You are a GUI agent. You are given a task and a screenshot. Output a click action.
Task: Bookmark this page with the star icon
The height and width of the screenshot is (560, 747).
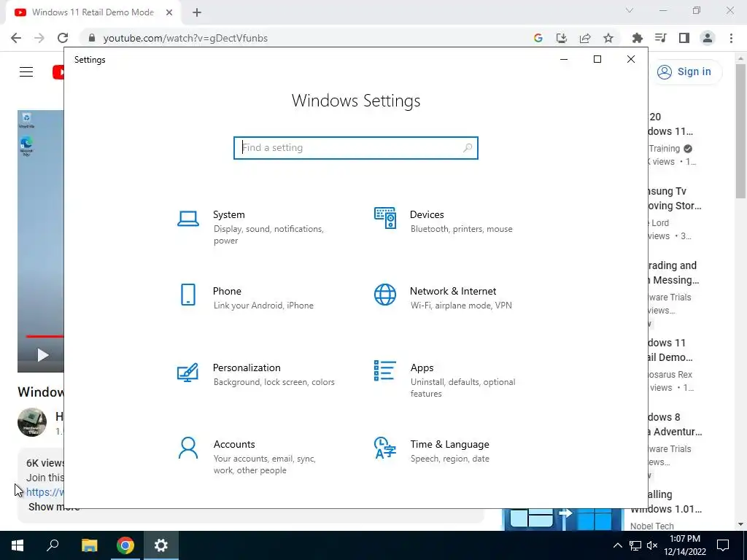coord(608,38)
